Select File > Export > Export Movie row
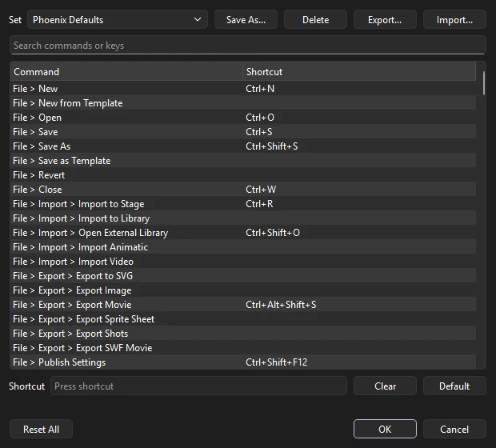496x448 pixels. point(243,304)
